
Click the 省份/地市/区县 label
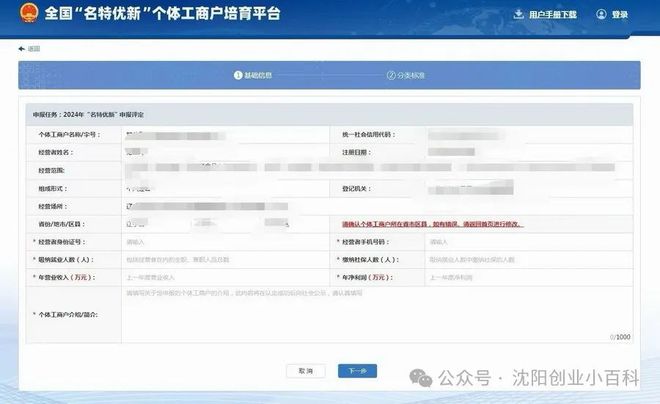(x=61, y=224)
